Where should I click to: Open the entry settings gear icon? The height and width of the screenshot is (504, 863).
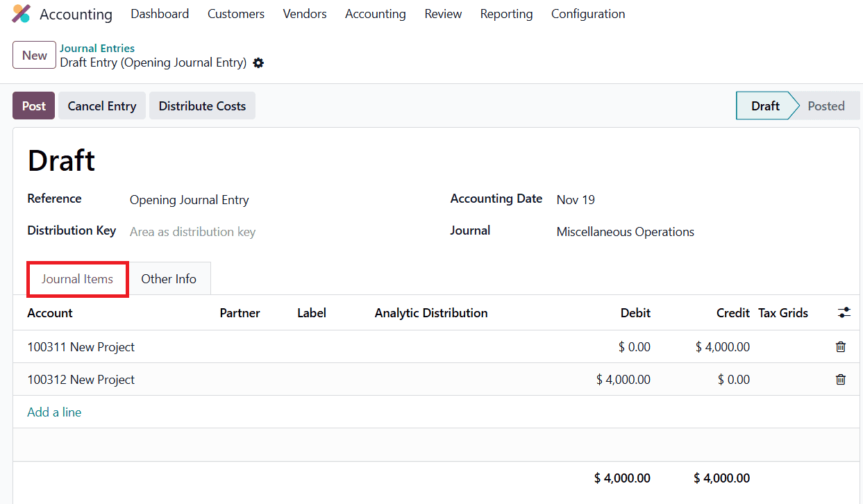pos(258,62)
